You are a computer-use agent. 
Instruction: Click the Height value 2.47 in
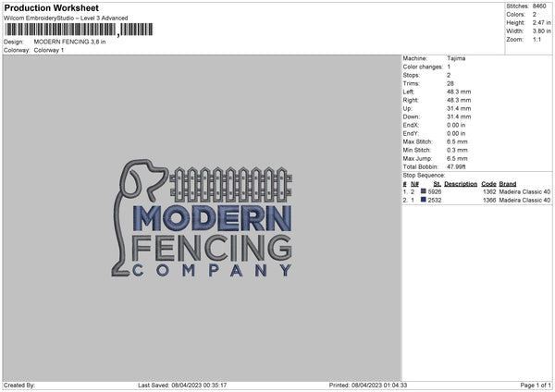541,22
